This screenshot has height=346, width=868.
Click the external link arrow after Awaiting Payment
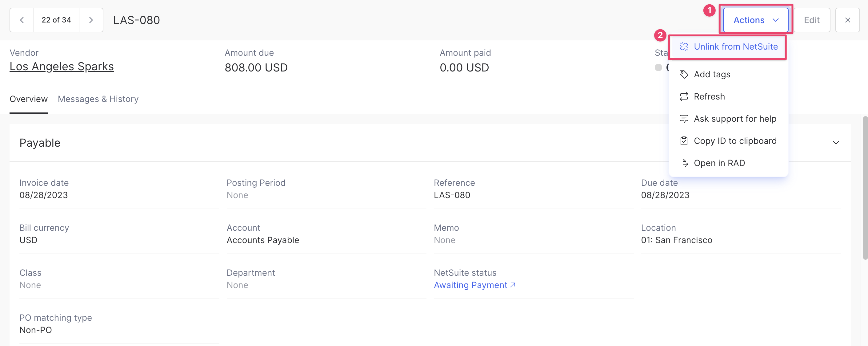click(x=513, y=285)
